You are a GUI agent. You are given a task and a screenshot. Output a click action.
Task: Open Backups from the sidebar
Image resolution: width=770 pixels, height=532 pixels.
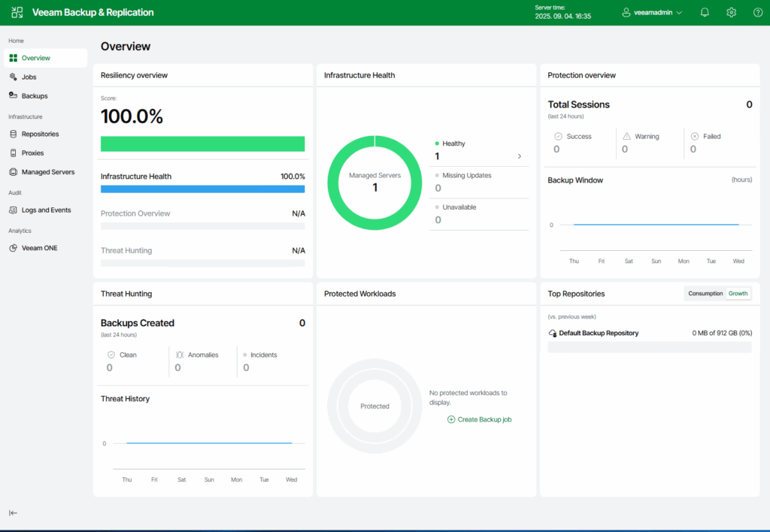click(x=34, y=96)
